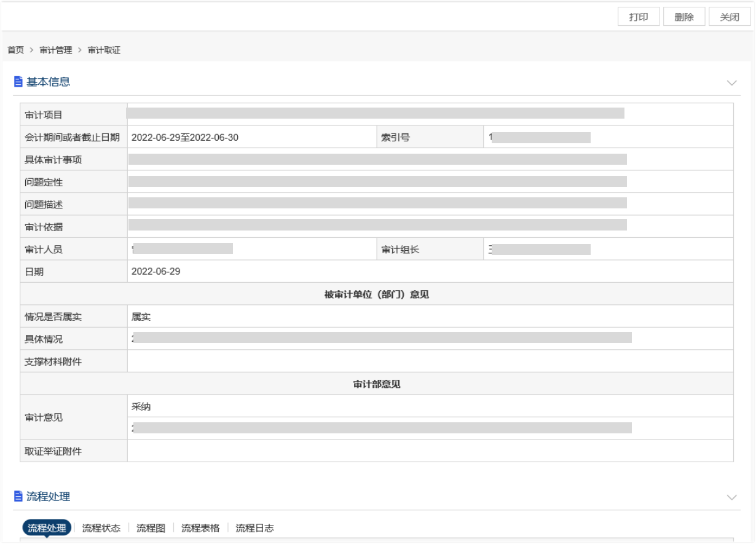
Task: Switch to the 流程状态 tab
Action: coord(101,528)
